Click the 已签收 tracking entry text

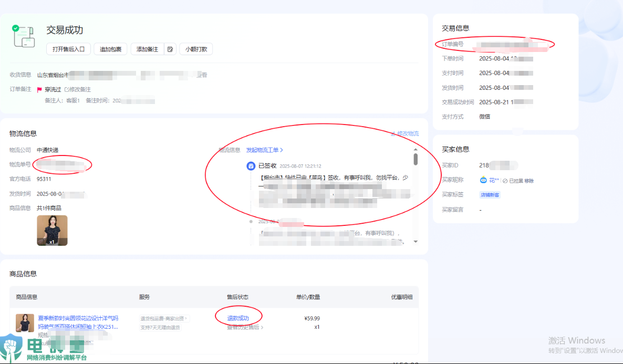[x=267, y=165]
